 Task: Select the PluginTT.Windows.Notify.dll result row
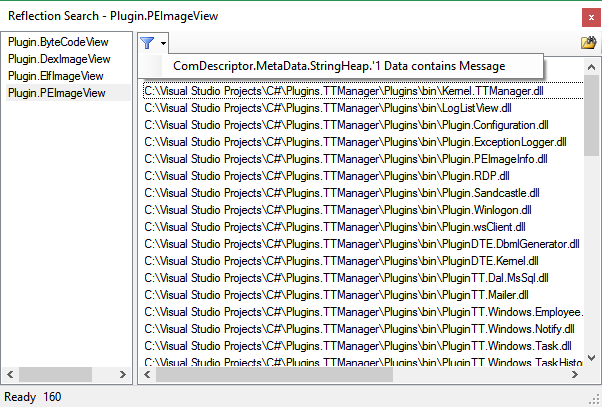363,329
